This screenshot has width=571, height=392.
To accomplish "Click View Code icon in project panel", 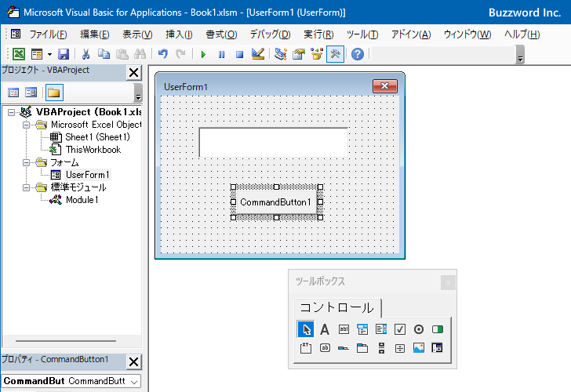I will [13, 93].
